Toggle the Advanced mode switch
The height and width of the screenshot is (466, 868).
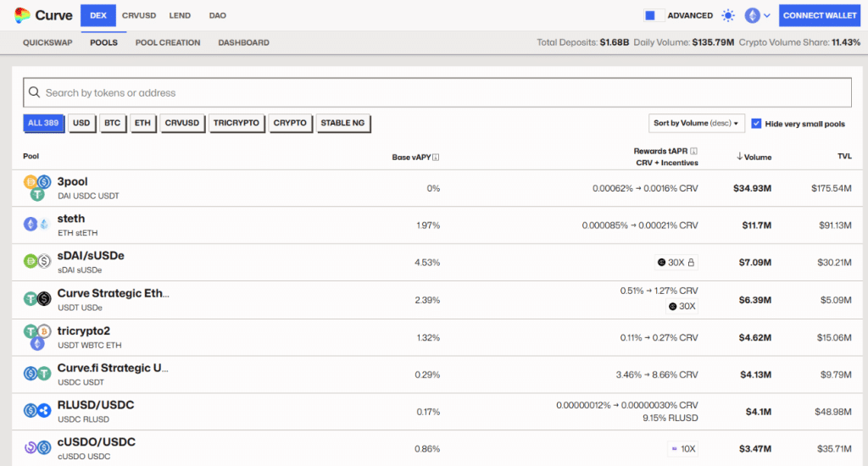coord(654,15)
